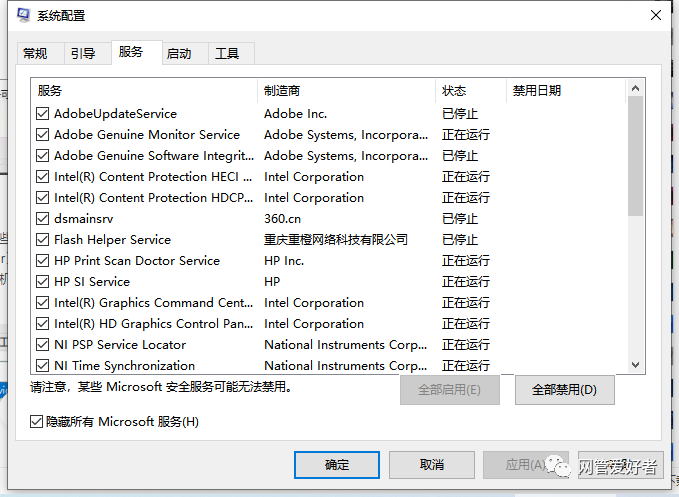Close the 系统配置 dialog window
The width and height of the screenshot is (679, 497).
pos(656,15)
